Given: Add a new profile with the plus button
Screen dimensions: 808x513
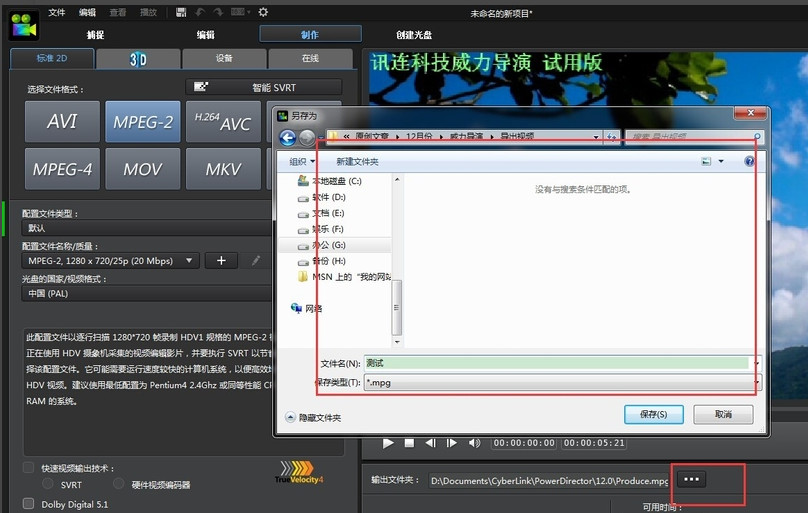Looking at the screenshot, I should (x=221, y=260).
